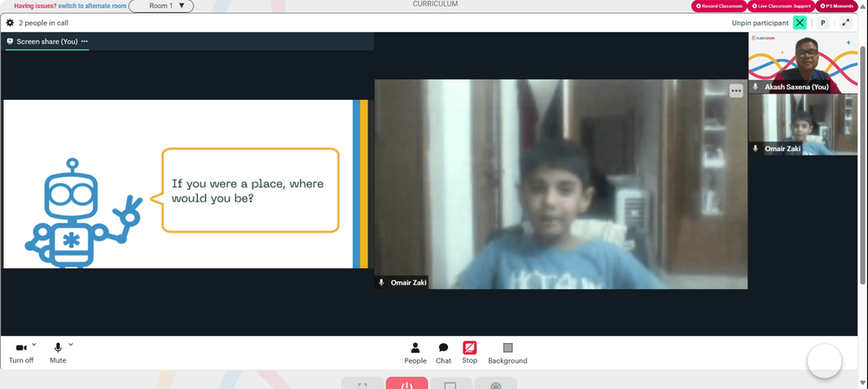
Task: Click the expand frame icon at bottom
Action: point(362,384)
